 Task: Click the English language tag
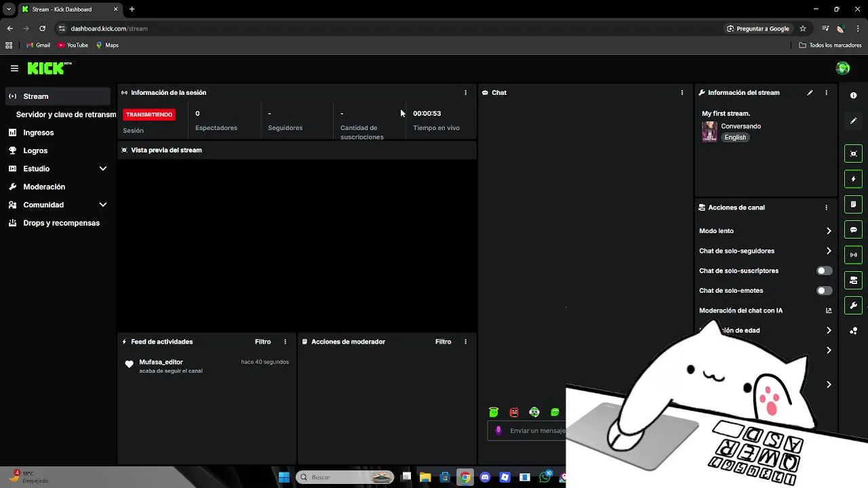pos(735,138)
